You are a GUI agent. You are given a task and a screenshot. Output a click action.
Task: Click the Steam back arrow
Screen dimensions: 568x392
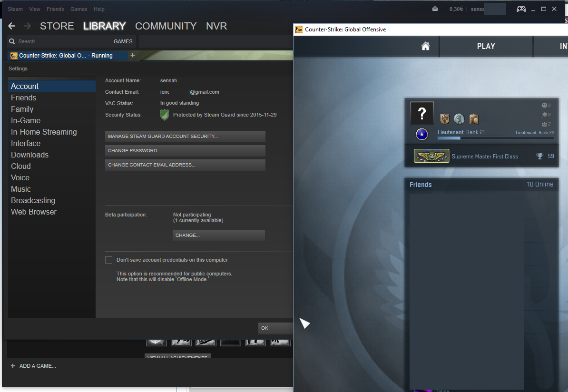(x=11, y=26)
